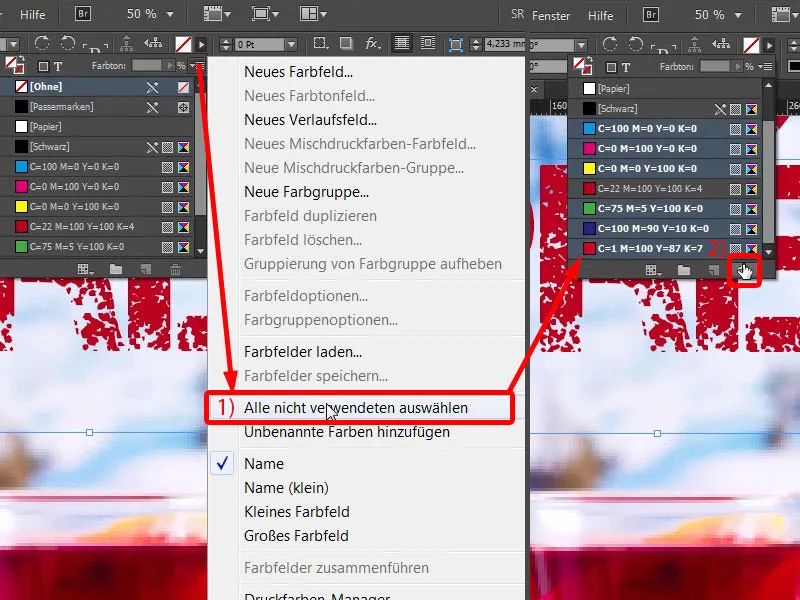This screenshot has height=600, width=800.
Task: Select [Ohne] swatch row
Action: 97,87
